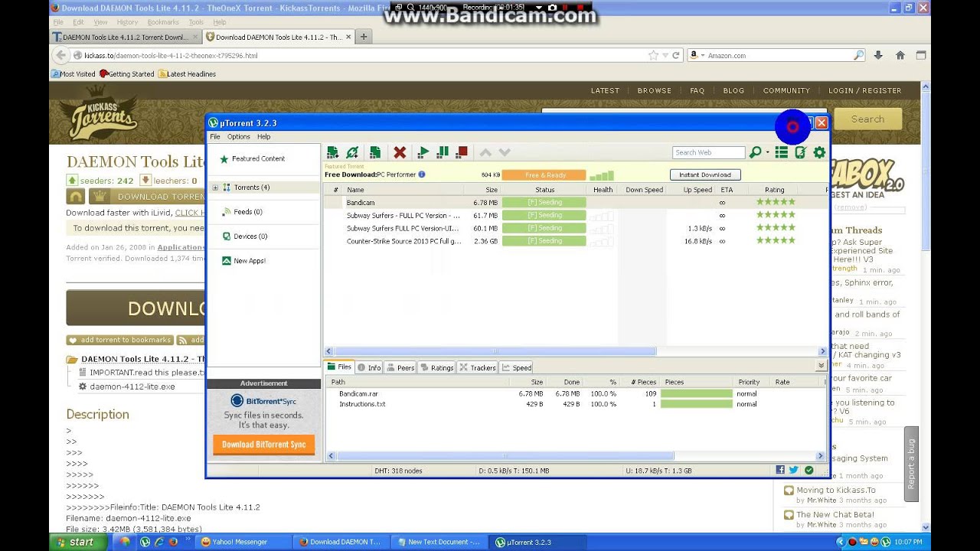This screenshot has height=551, width=980.
Task: Open a new Firefox tab plus button
Action: pos(364,37)
